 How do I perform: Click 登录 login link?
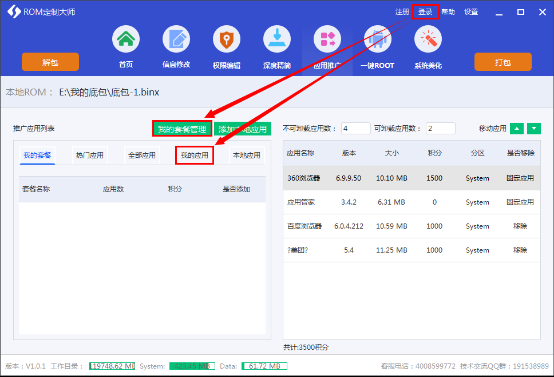point(425,12)
